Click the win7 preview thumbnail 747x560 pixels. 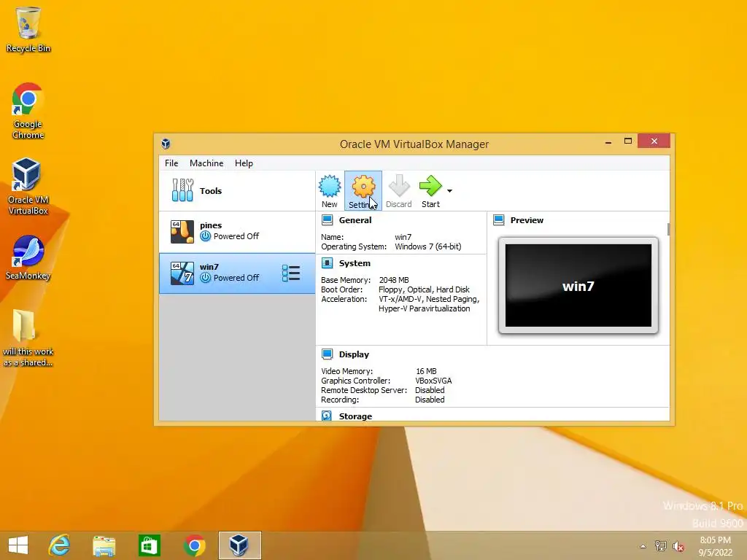pos(578,286)
